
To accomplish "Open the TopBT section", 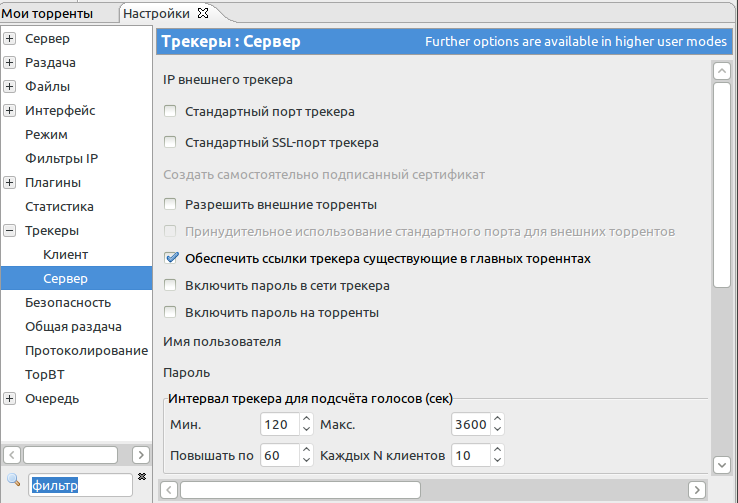I will click(x=45, y=375).
